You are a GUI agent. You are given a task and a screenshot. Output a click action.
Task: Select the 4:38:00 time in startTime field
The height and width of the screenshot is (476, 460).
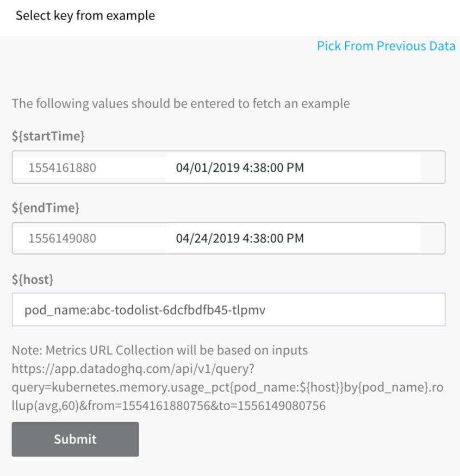point(260,167)
